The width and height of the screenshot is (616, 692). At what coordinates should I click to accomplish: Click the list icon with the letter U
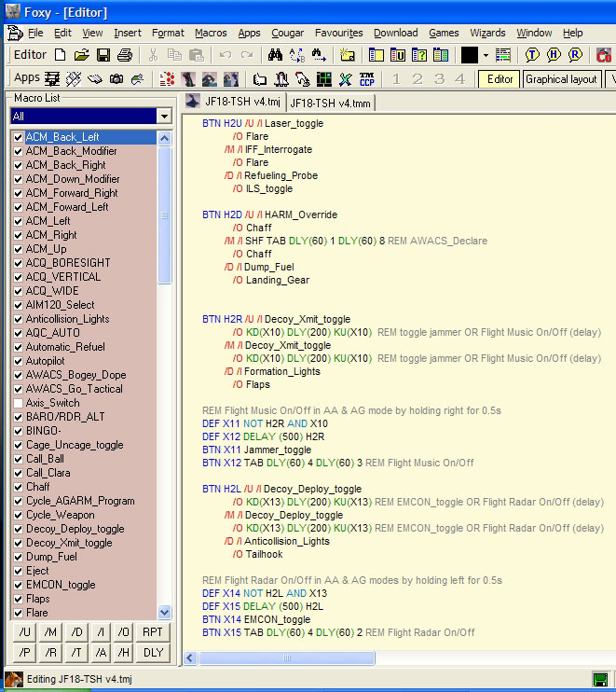click(398, 55)
